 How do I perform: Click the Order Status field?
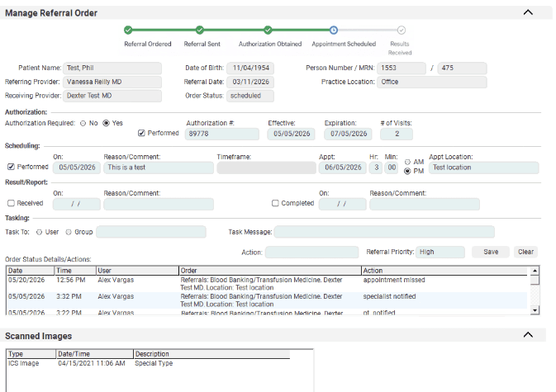coord(250,96)
